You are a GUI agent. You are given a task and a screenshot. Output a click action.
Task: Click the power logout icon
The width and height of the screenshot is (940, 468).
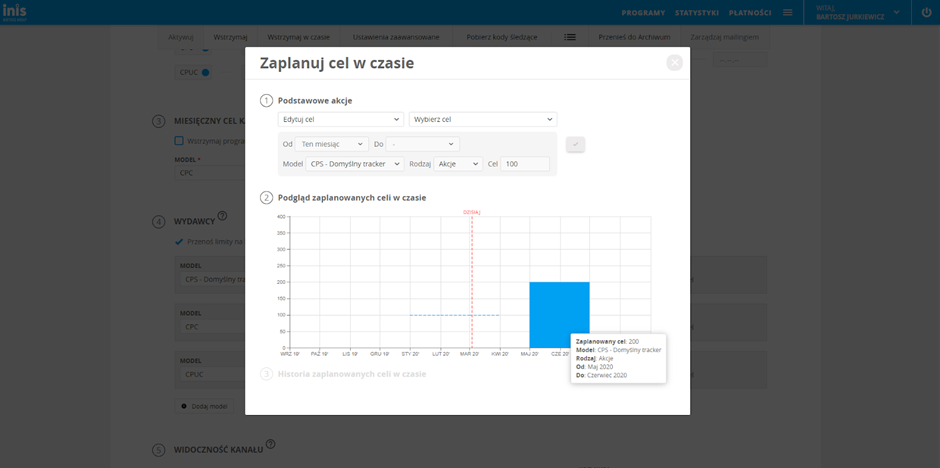924,12
